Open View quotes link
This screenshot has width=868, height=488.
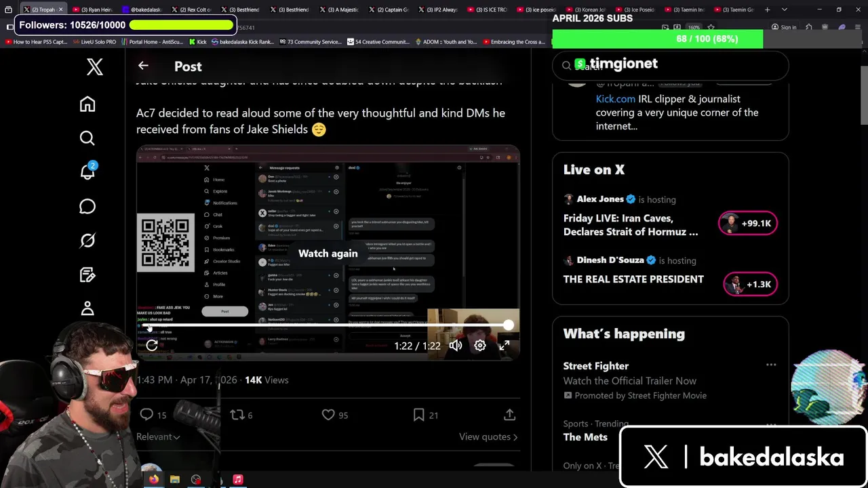[x=488, y=437]
